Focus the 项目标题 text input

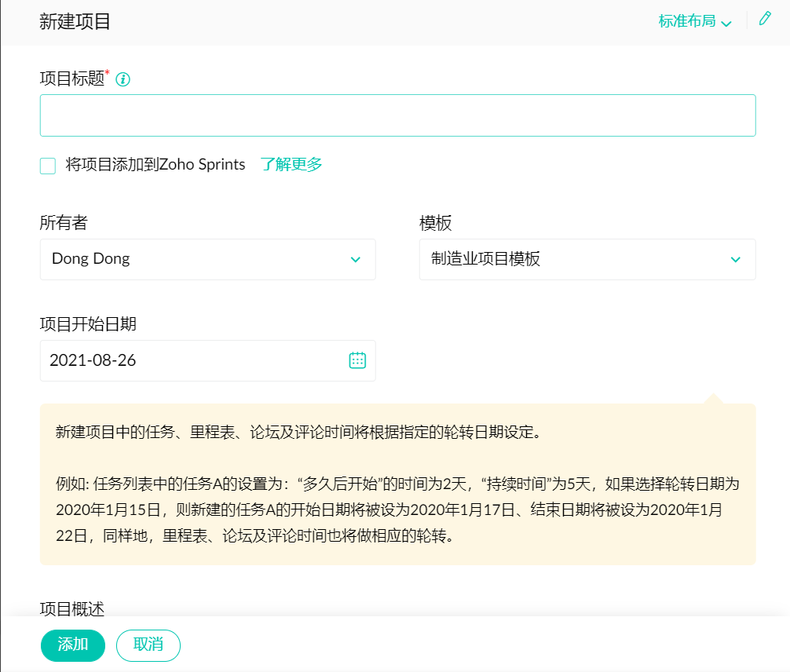click(397, 116)
